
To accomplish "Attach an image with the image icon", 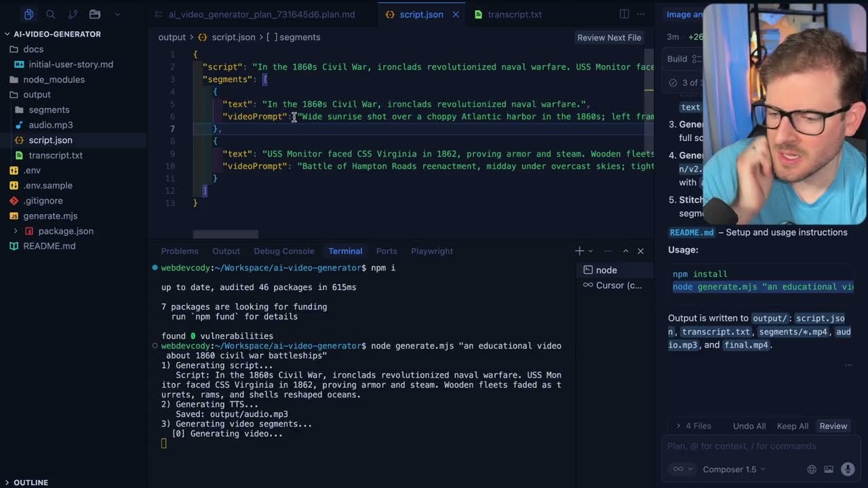I will click(x=829, y=469).
